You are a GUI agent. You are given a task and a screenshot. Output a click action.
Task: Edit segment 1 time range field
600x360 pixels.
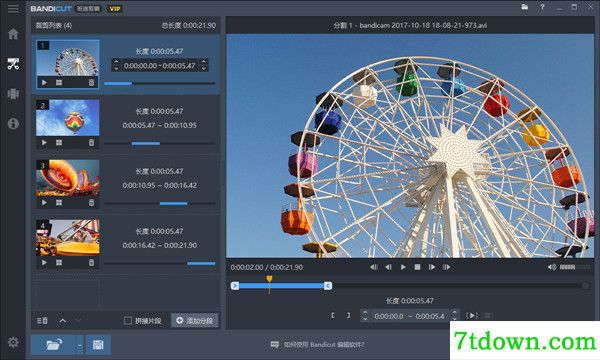(x=160, y=66)
